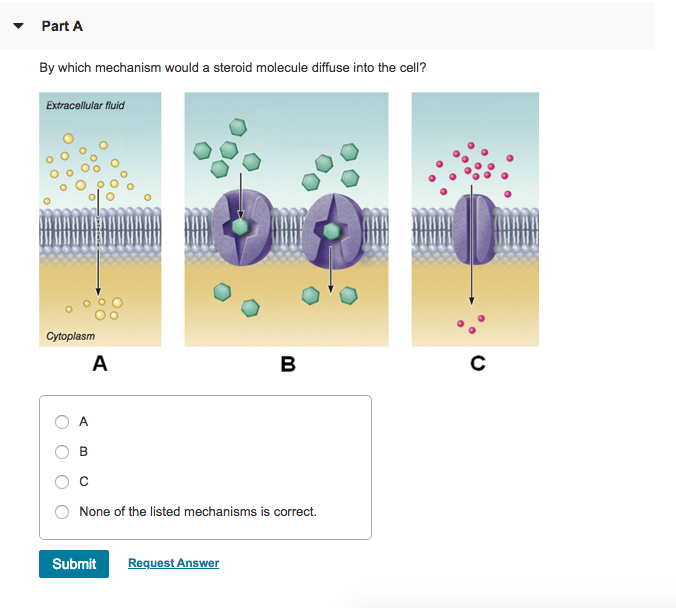
Task: Select radio option B
Action: (62, 452)
